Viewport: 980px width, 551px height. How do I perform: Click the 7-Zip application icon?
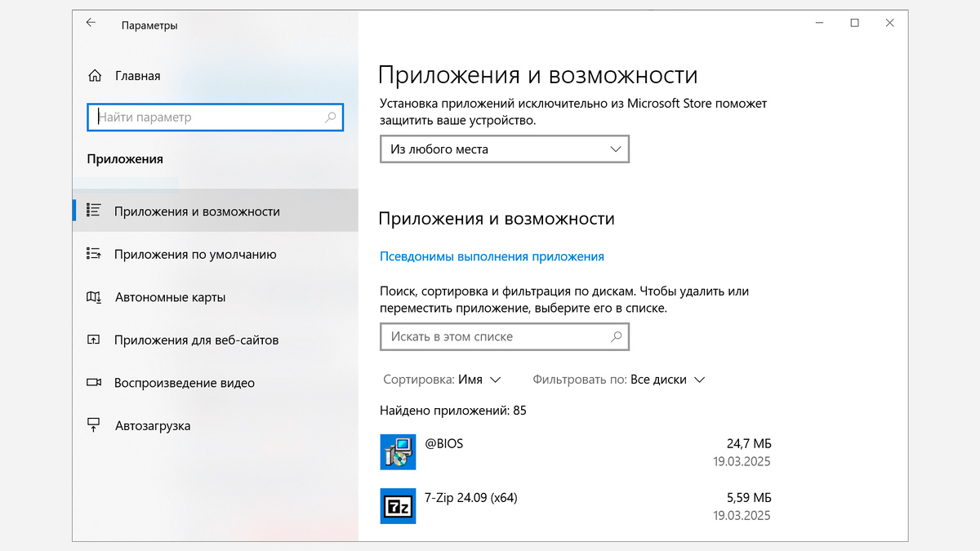click(x=398, y=505)
